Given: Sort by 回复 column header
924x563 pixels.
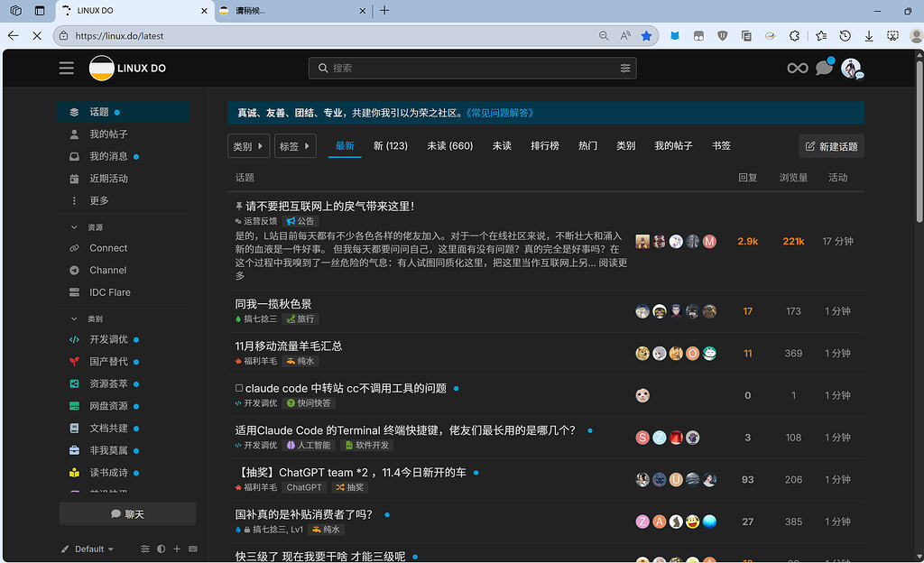Looking at the screenshot, I should coord(747,178).
